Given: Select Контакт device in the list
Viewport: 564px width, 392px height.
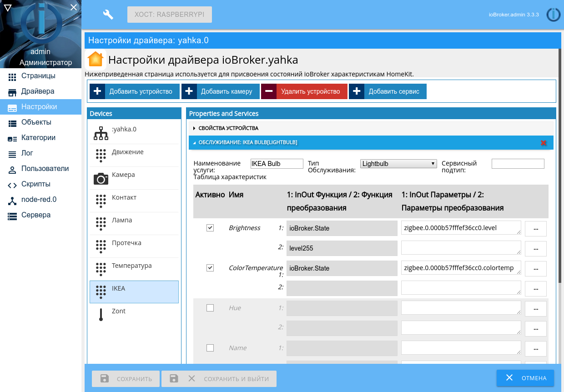Looking at the screenshot, I should 134,201.
